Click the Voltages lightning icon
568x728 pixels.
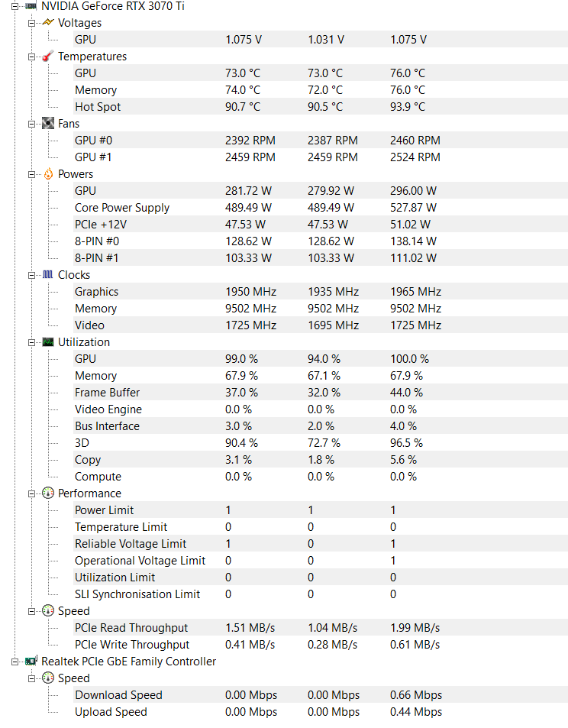point(47,23)
